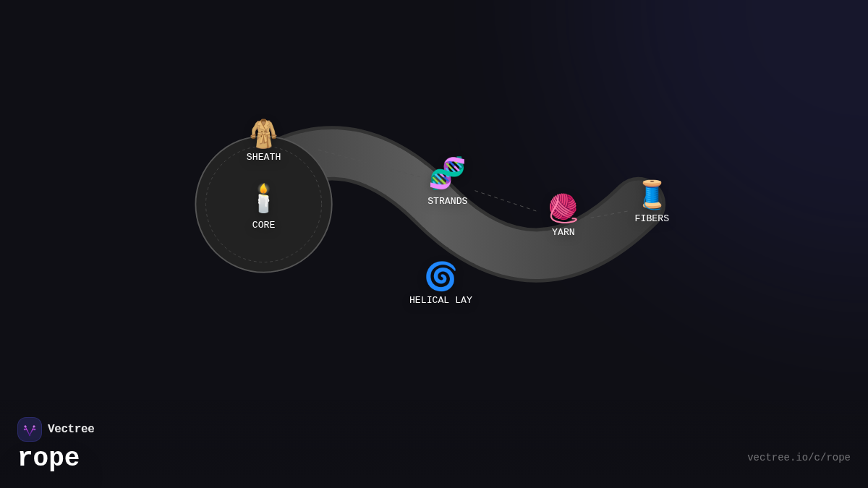Screen dimensions: 868x488
Task: Click dashed connector between Strands and Yarn
Action: [506, 201]
